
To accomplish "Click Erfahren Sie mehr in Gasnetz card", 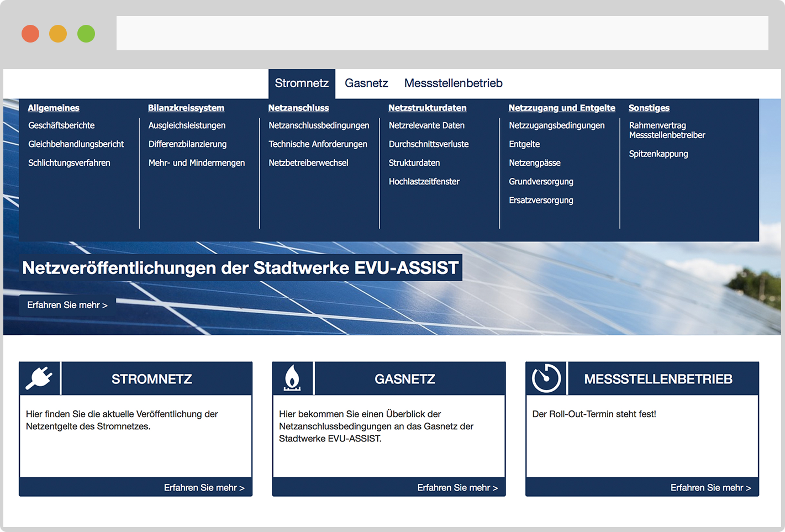I will coord(457,488).
